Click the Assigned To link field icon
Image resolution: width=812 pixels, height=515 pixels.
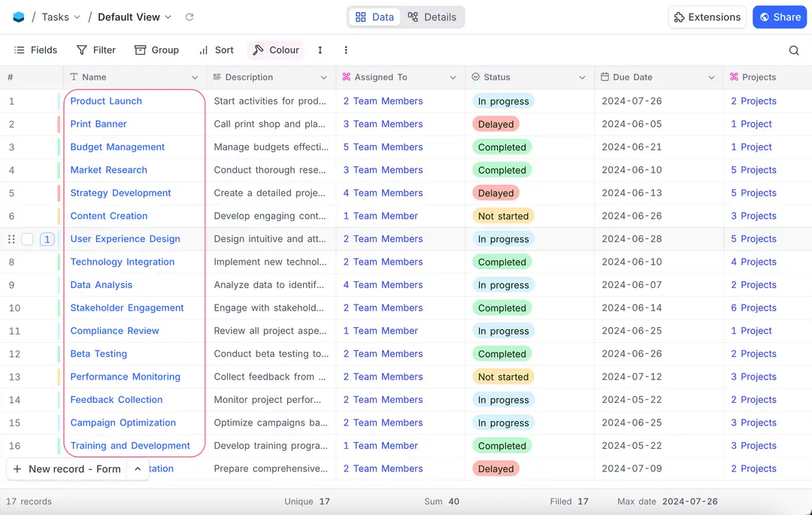tap(347, 77)
